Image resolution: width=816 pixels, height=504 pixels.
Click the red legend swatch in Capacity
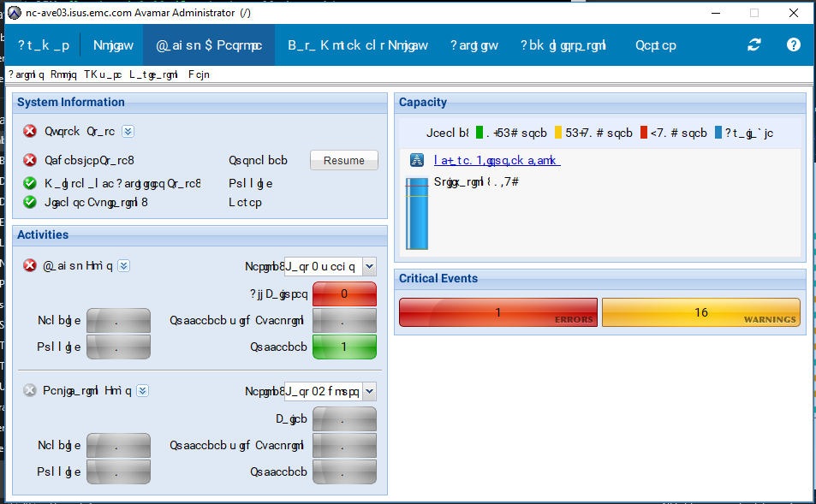pyautogui.click(x=644, y=133)
